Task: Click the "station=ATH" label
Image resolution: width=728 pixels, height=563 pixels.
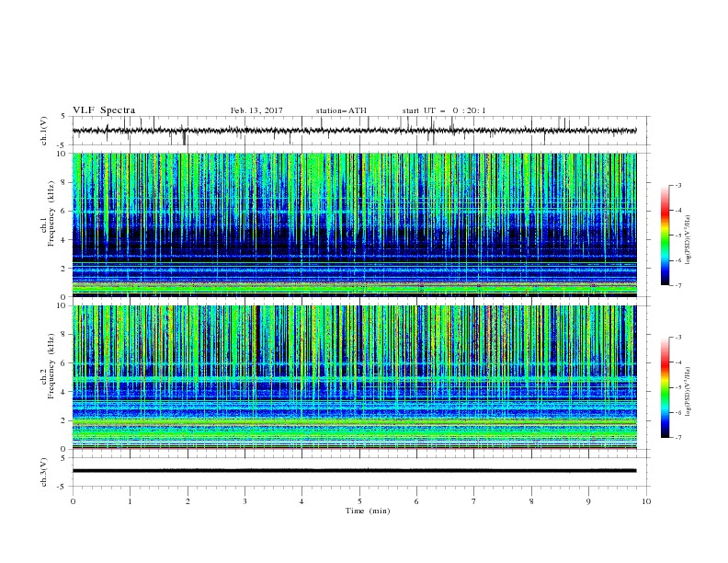Action: pos(341,110)
